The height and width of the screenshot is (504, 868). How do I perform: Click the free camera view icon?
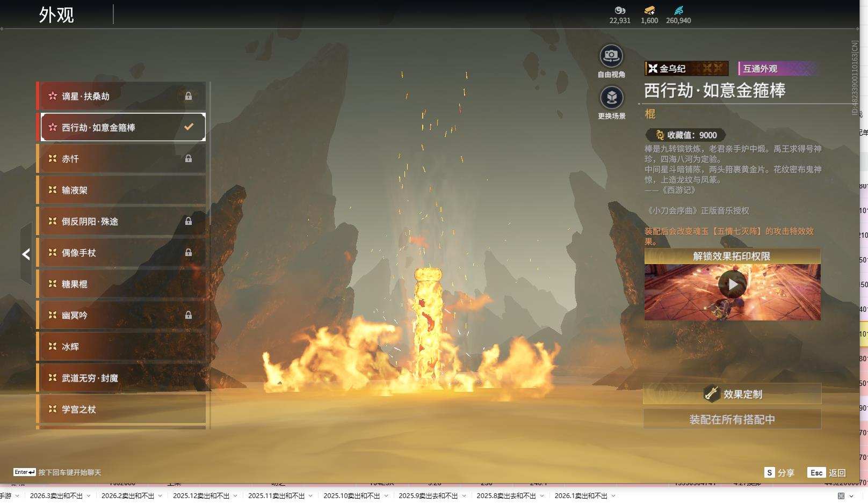click(611, 56)
